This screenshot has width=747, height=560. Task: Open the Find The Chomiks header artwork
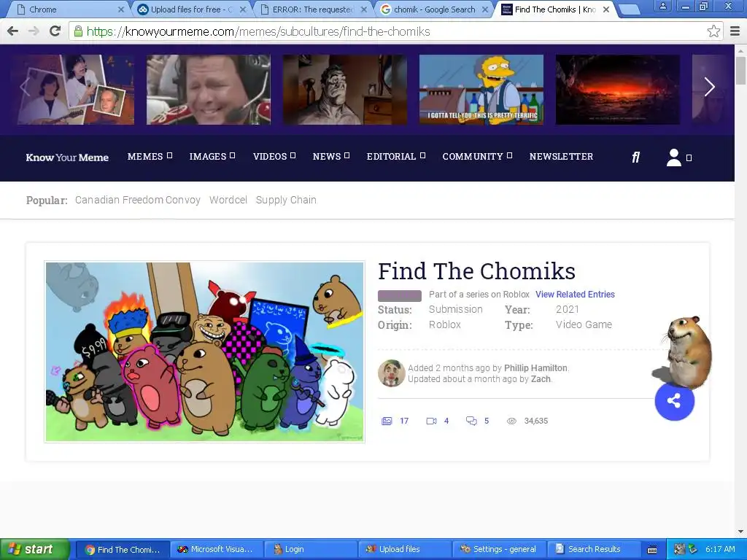[204, 352]
